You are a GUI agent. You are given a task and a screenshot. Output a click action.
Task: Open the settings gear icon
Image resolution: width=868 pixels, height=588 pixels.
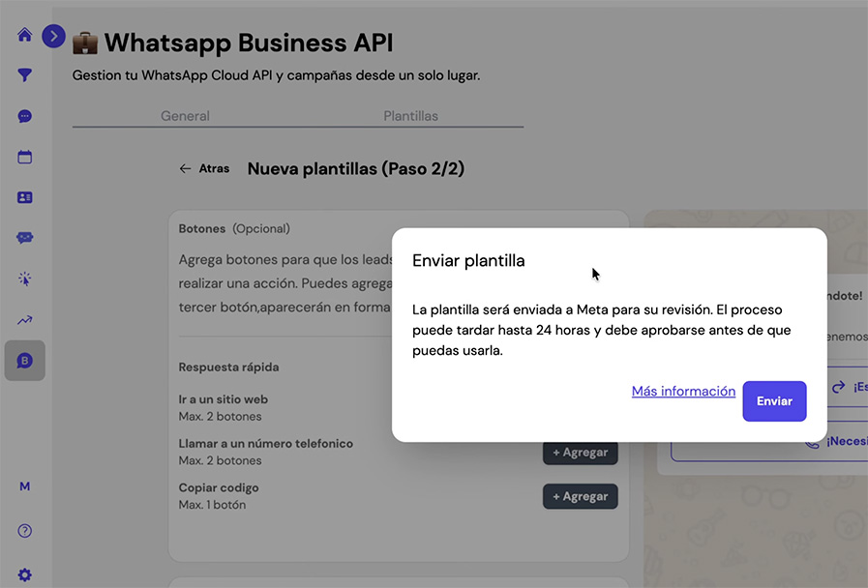click(x=23, y=573)
